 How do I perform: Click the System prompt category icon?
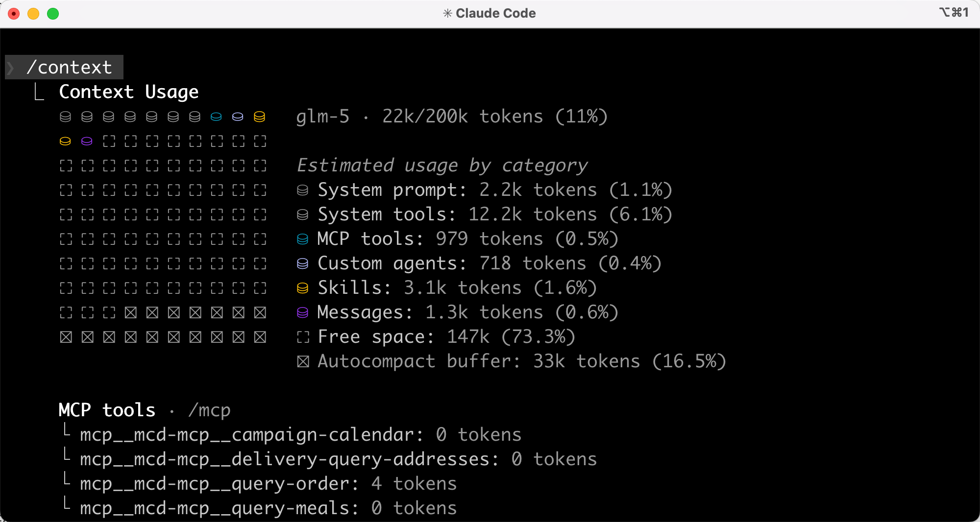click(x=303, y=190)
